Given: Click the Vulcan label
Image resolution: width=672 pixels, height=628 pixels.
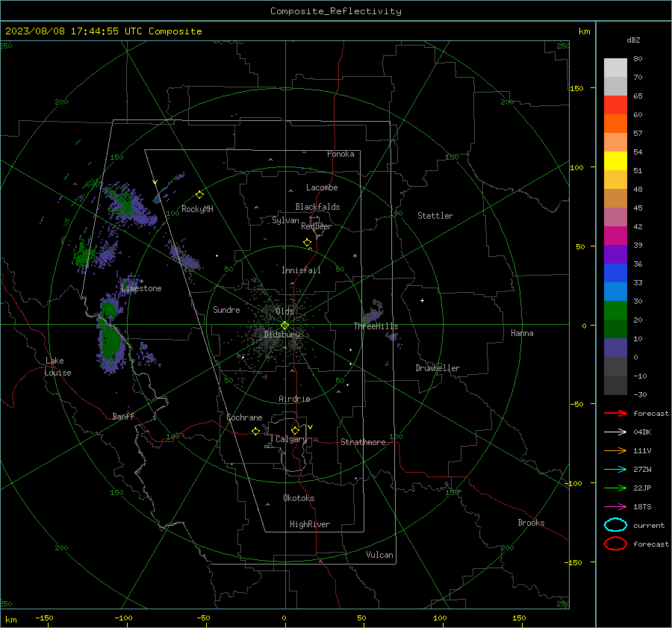Looking at the screenshot, I should [x=379, y=555].
